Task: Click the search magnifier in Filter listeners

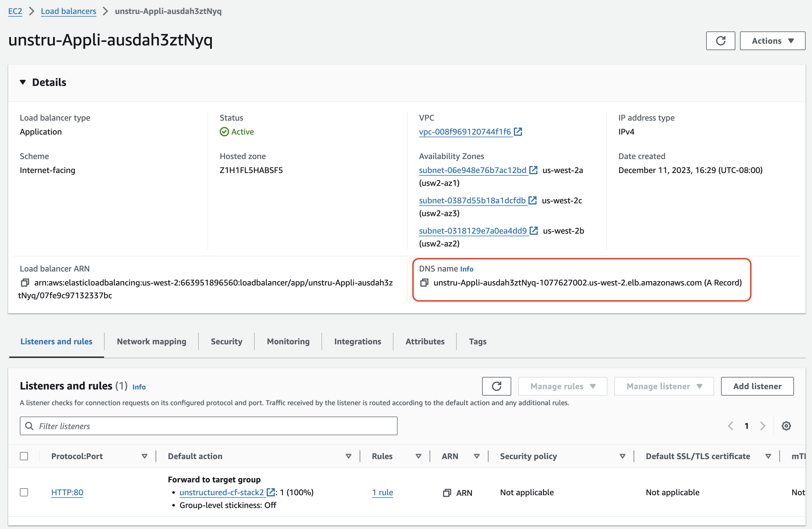Action: point(29,426)
